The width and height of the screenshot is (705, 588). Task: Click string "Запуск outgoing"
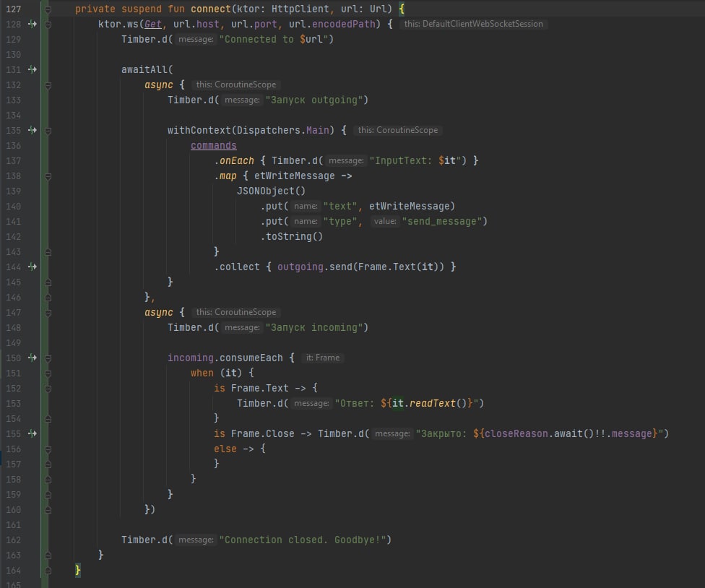(x=314, y=100)
